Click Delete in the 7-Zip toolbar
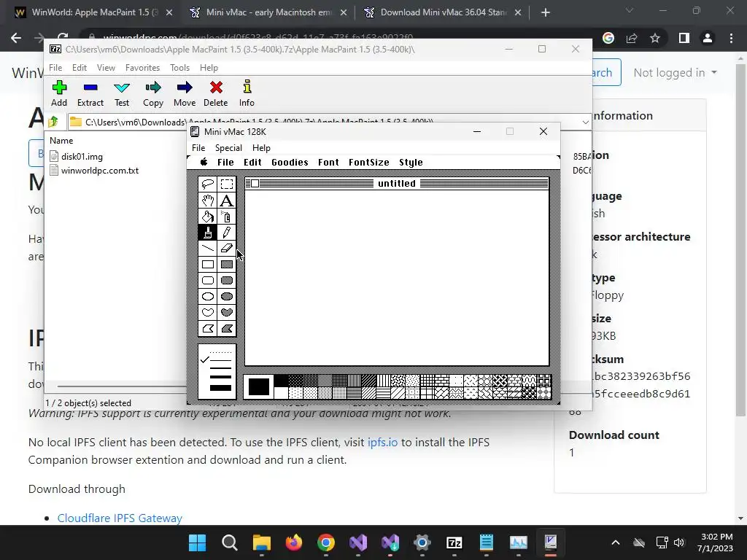This screenshot has height=560, width=747. click(x=216, y=93)
